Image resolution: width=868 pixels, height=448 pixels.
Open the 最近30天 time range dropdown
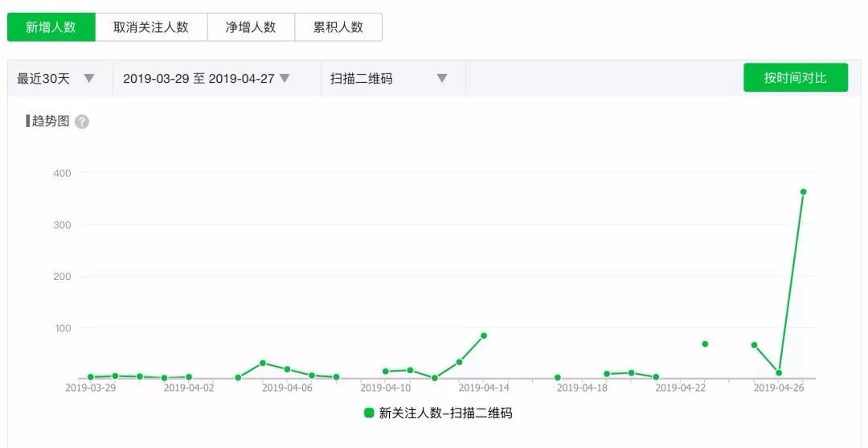point(56,79)
